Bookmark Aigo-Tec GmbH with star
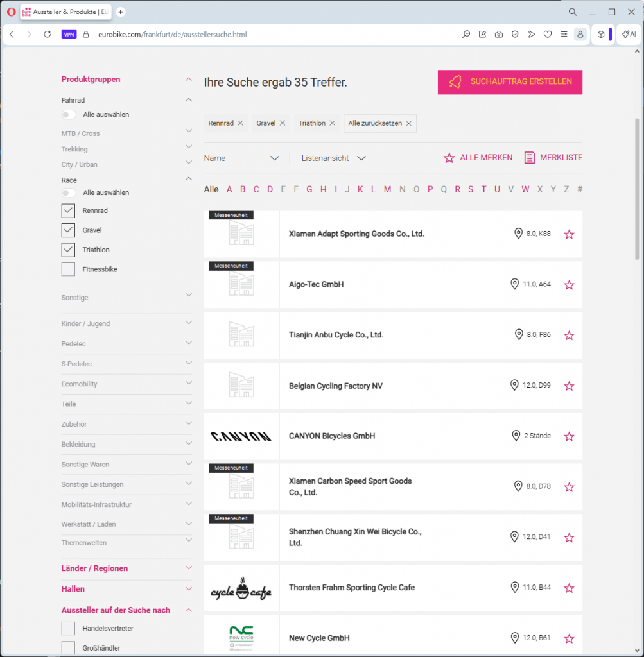Screen dimensions: 644x657 [569, 285]
